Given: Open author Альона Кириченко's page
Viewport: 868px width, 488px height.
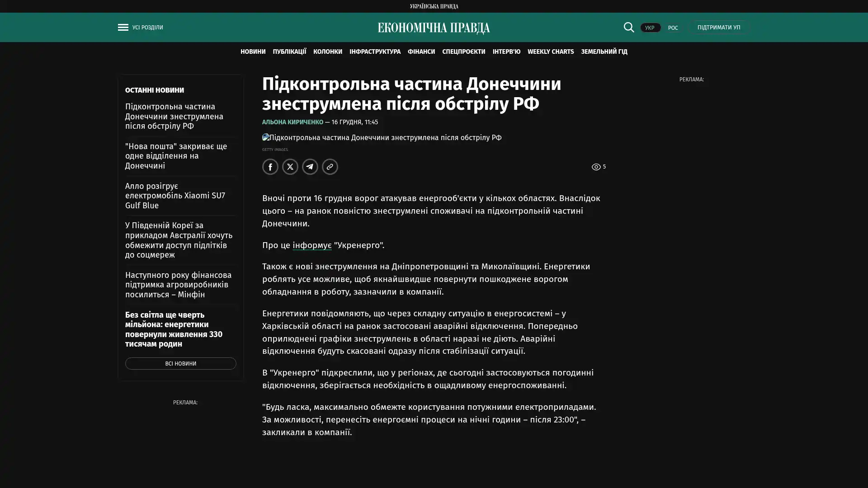Looking at the screenshot, I should pos(292,122).
